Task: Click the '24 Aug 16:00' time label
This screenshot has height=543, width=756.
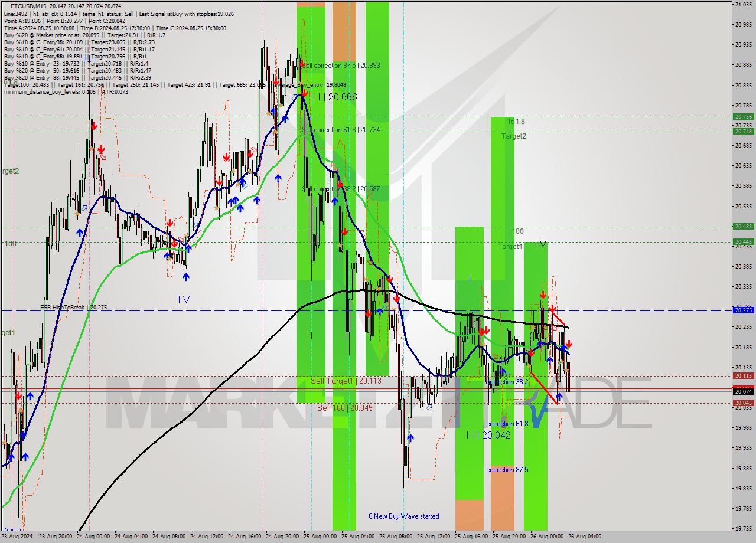Action: pos(245,537)
